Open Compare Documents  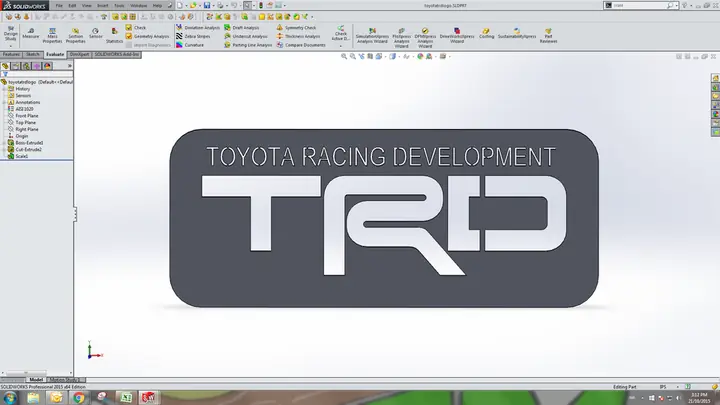pos(301,45)
